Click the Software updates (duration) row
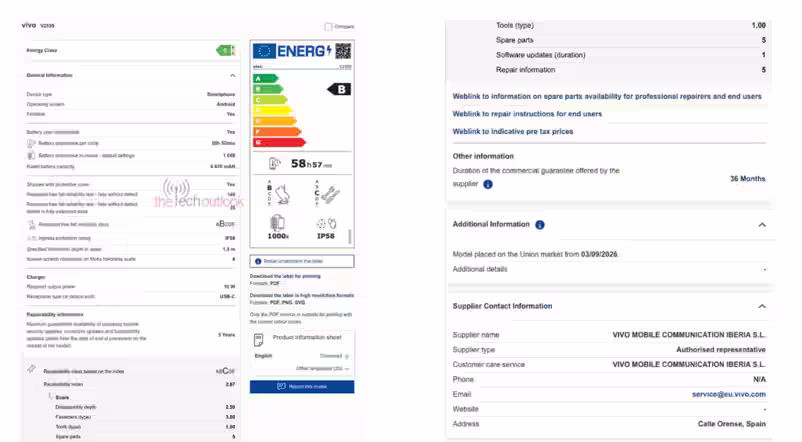 tap(631, 55)
